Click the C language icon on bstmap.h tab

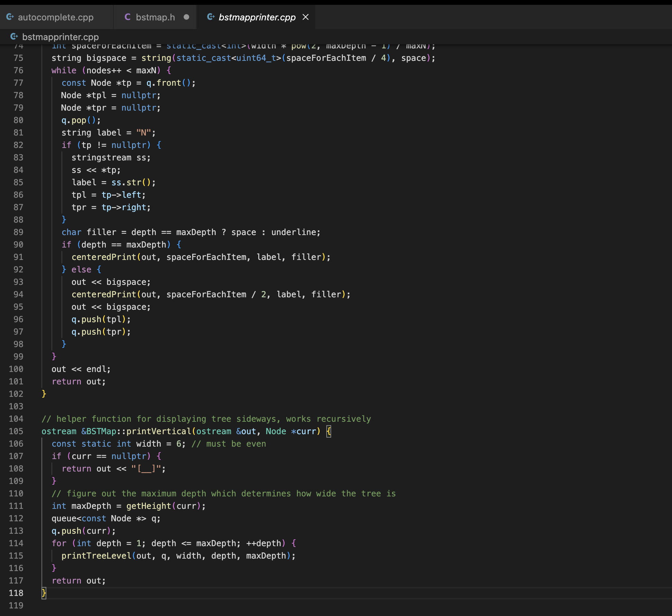pos(127,17)
